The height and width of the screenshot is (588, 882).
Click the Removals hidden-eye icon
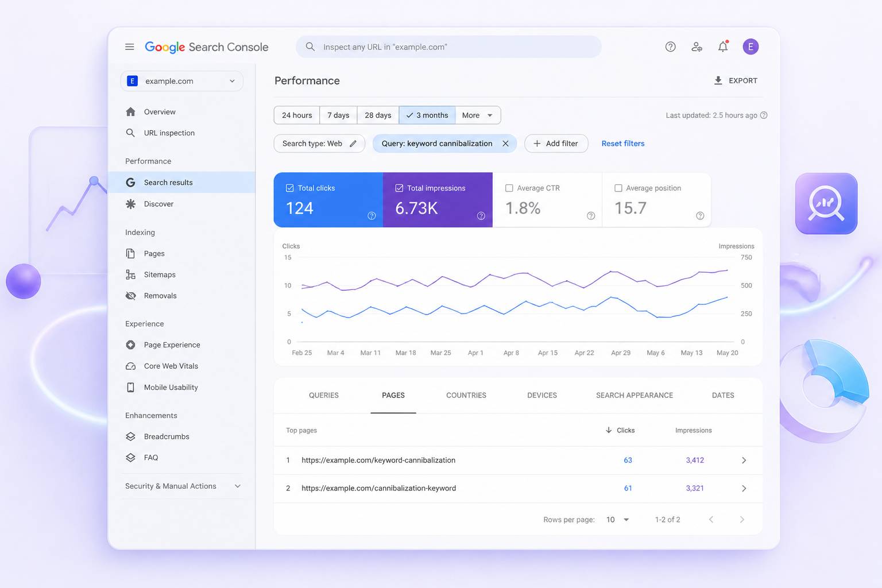pos(130,296)
